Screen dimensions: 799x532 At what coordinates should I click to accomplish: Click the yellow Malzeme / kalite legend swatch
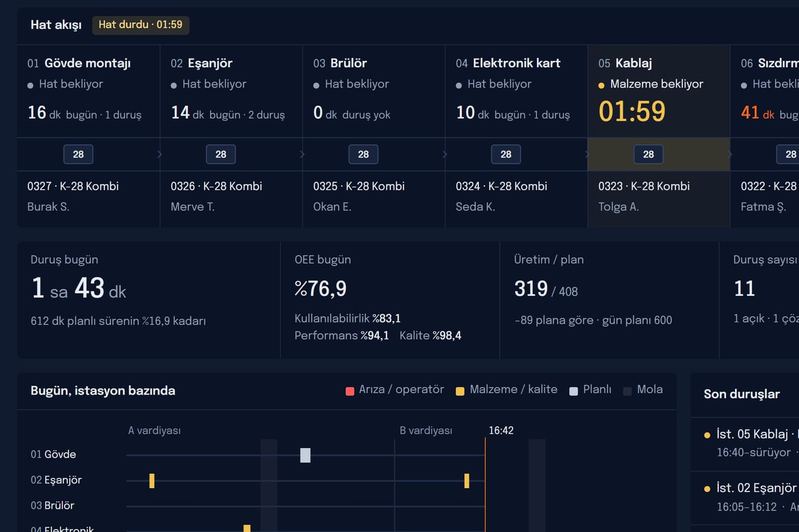pyautogui.click(x=460, y=391)
